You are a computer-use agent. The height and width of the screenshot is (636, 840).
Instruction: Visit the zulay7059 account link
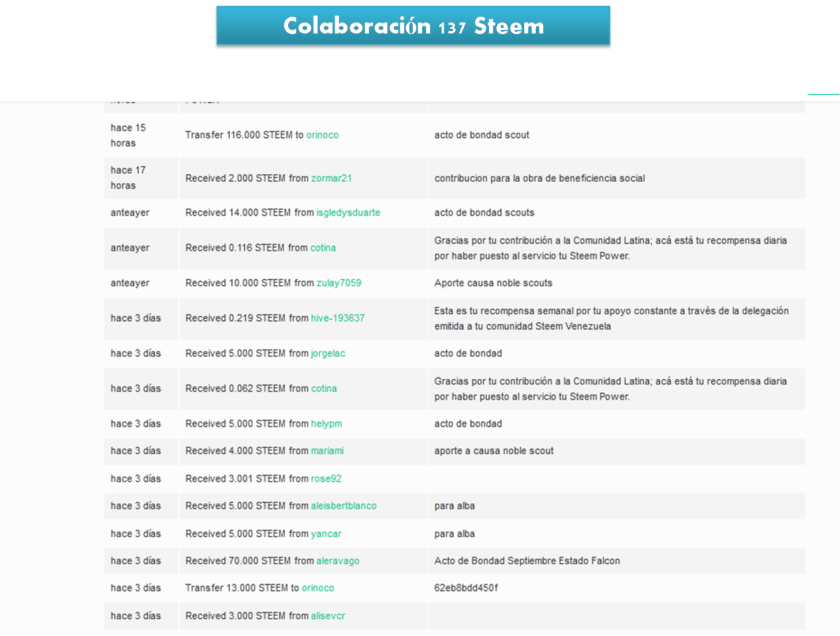pos(339,283)
